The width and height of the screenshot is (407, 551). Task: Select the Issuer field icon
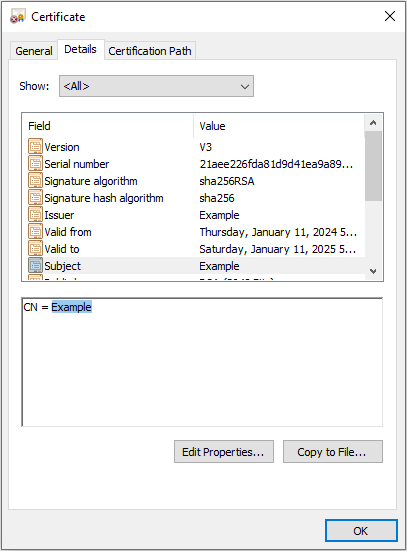35,214
